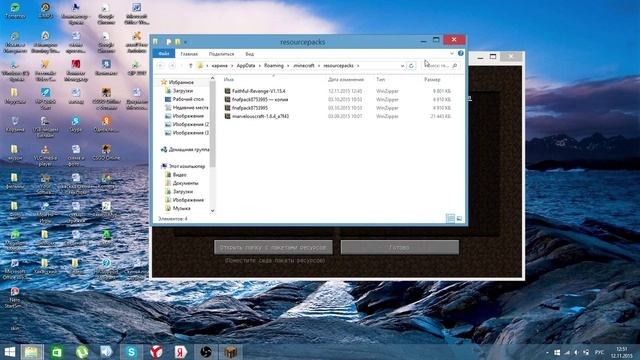Open Yandex search Я icon on taskbar
This screenshot has height=360, width=640.
click(x=180, y=352)
